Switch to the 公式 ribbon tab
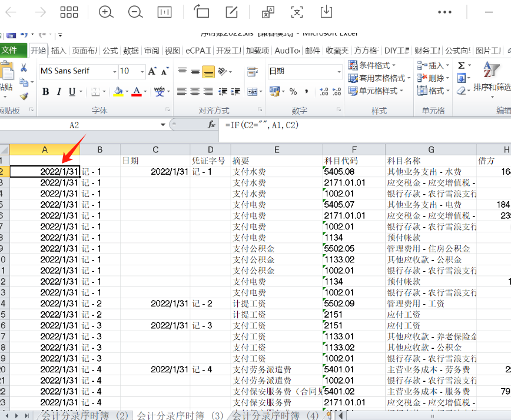Screen dimensions: 511x420 click(x=110, y=51)
